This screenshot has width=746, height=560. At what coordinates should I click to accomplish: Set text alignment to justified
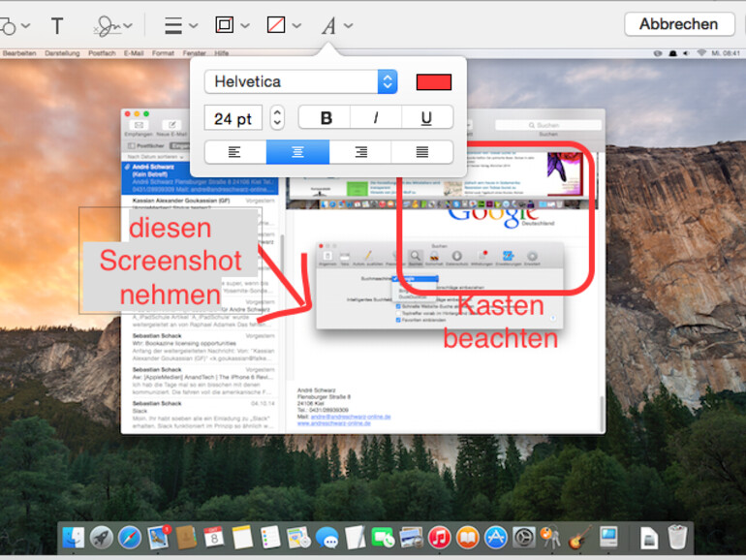[x=422, y=152]
